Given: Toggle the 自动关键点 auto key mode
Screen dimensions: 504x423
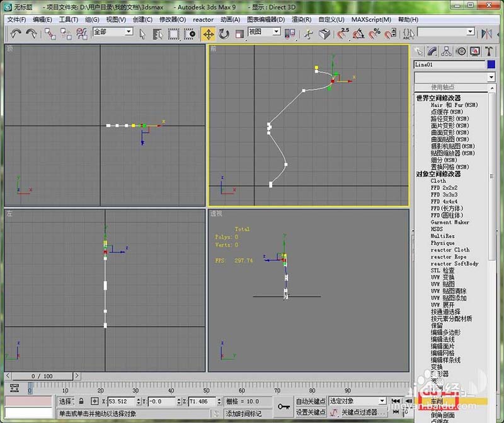Looking at the screenshot, I should point(311,402).
